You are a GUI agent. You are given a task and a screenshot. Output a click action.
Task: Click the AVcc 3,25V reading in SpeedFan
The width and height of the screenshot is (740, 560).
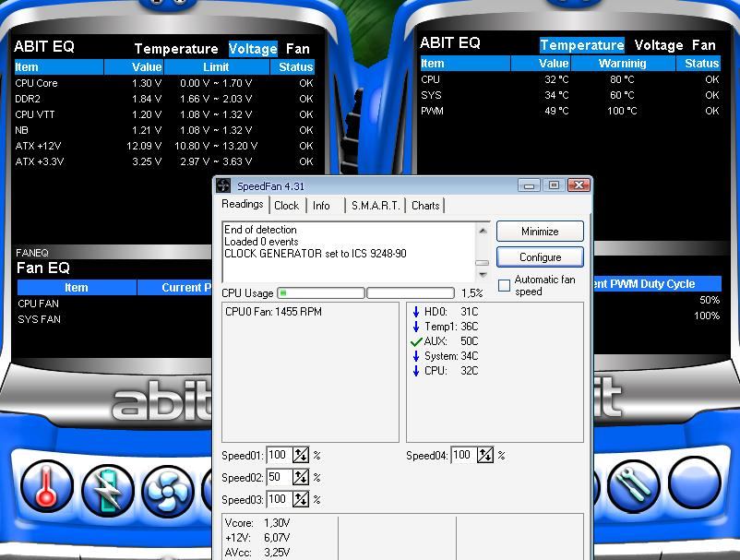(257, 552)
